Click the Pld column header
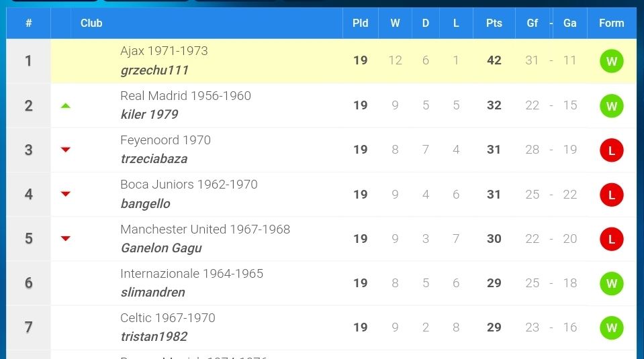644x359 pixels. [360, 23]
